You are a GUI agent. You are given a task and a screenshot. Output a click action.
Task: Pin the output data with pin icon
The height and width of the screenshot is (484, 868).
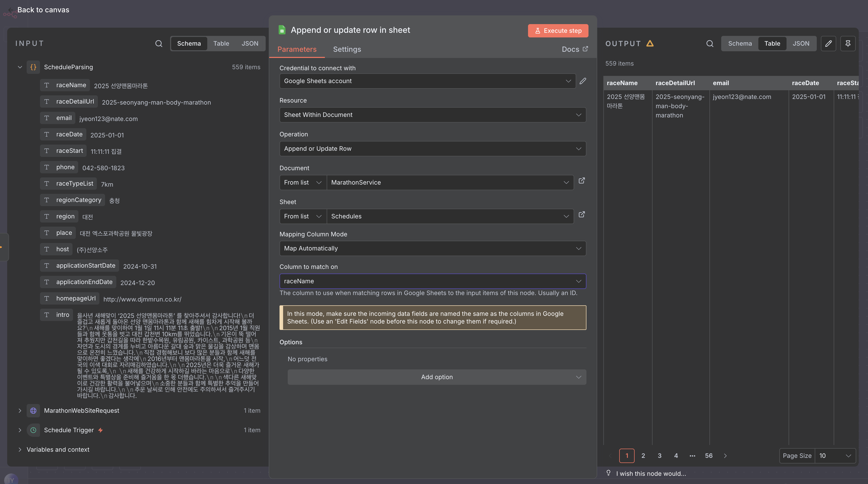coord(848,44)
